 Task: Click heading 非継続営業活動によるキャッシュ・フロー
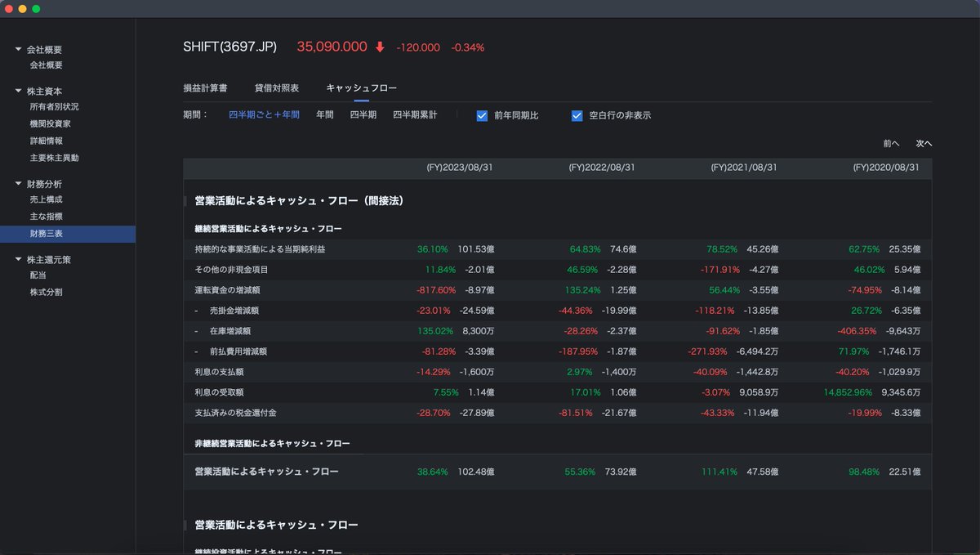click(272, 444)
